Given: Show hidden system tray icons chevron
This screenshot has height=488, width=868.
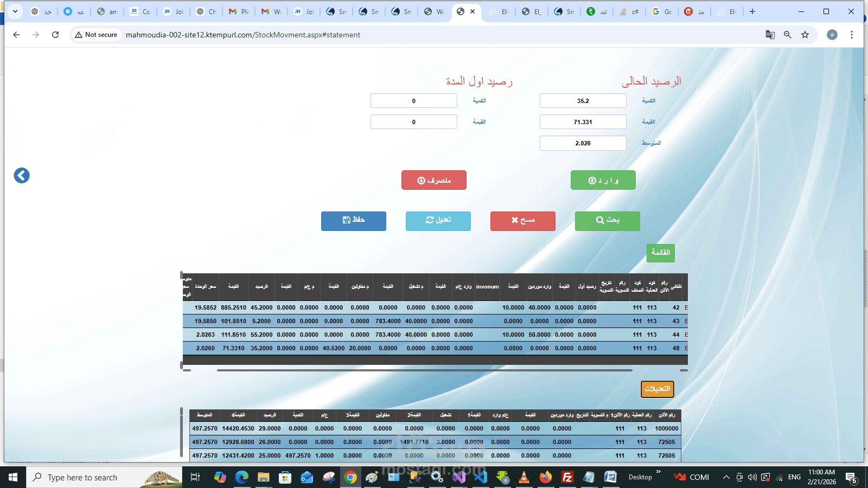Looking at the screenshot, I should click(x=726, y=477).
